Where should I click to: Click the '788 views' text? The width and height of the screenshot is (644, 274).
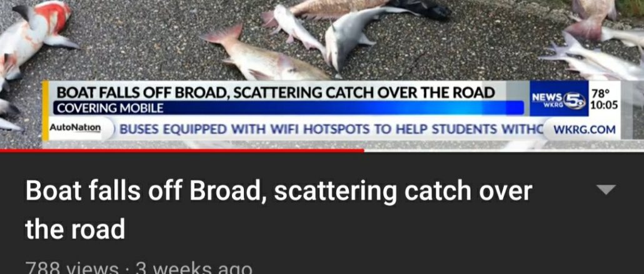tap(71, 268)
